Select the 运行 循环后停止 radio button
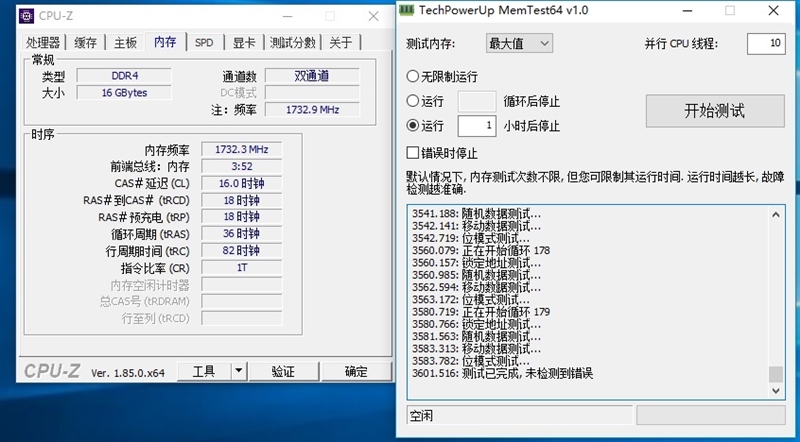The height and width of the screenshot is (442, 800). click(413, 101)
